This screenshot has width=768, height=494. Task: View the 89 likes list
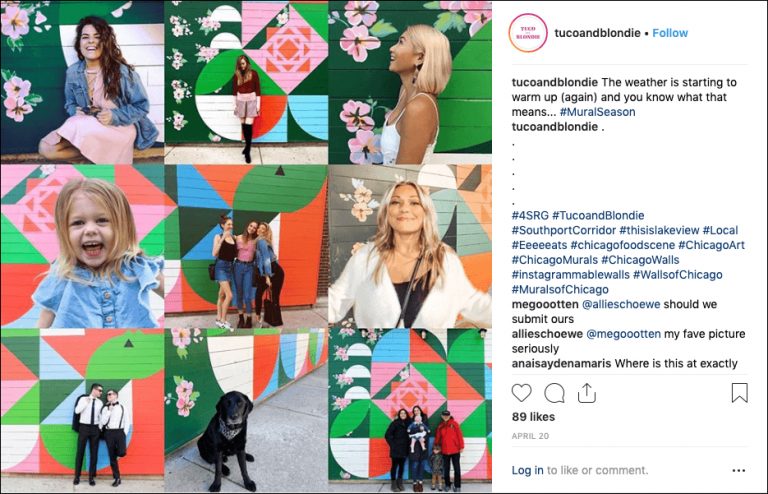533,417
